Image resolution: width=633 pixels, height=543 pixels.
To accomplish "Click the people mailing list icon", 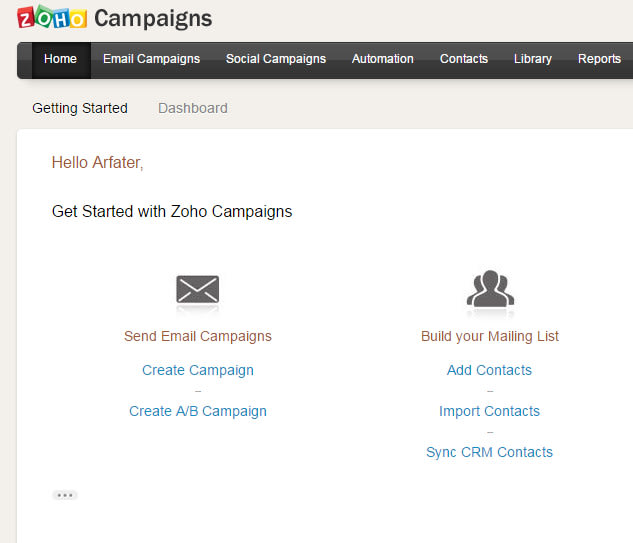I will click(x=490, y=288).
